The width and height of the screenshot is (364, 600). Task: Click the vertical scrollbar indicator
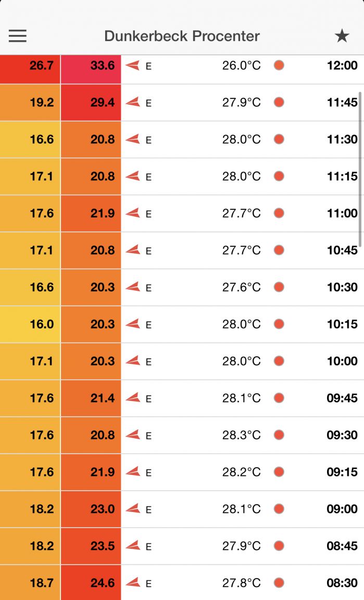coord(360,169)
